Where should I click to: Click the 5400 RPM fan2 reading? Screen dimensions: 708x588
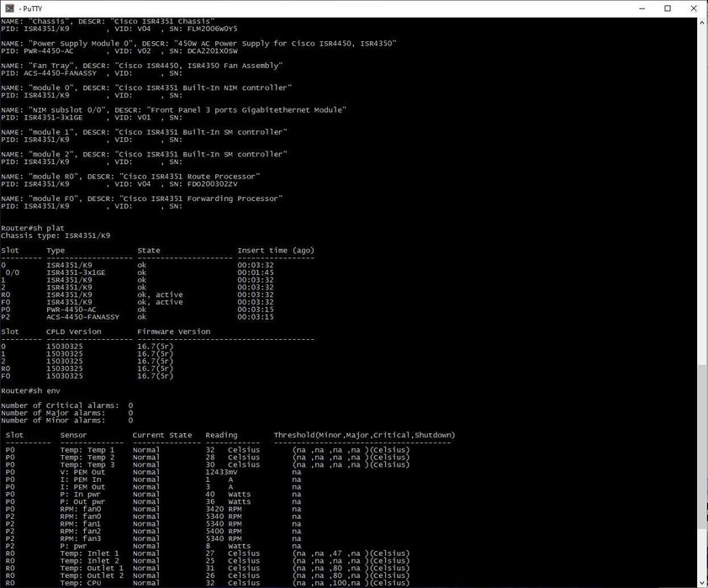coord(224,531)
